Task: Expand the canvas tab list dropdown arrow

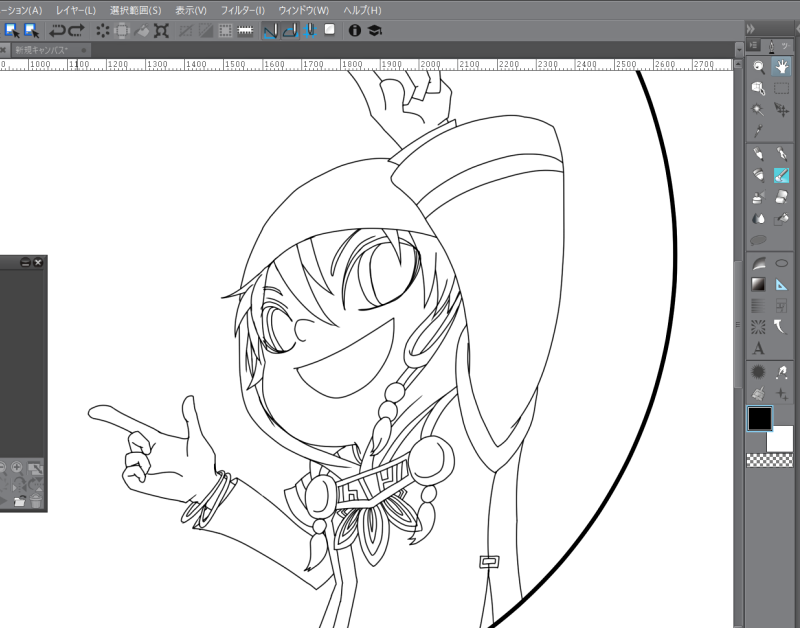Action: coord(739,50)
